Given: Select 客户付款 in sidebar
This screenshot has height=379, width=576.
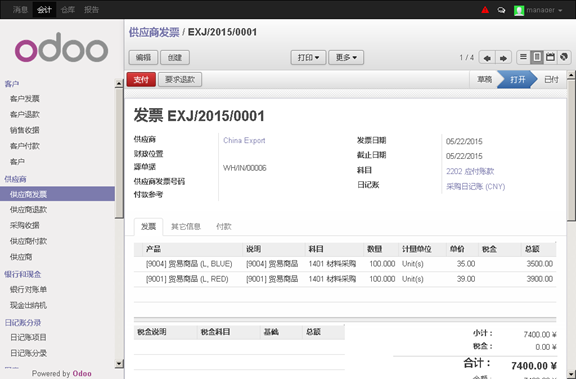Looking at the screenshot, I should [x=25, y=146].
